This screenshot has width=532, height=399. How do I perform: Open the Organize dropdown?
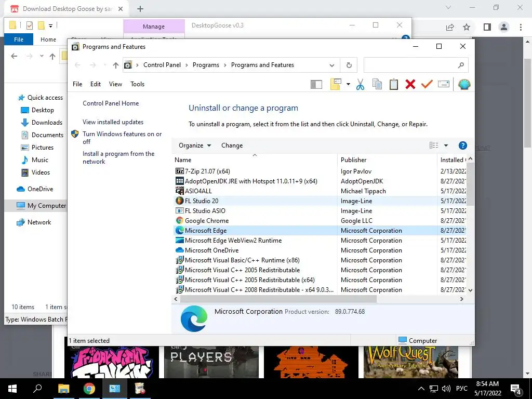195,145
